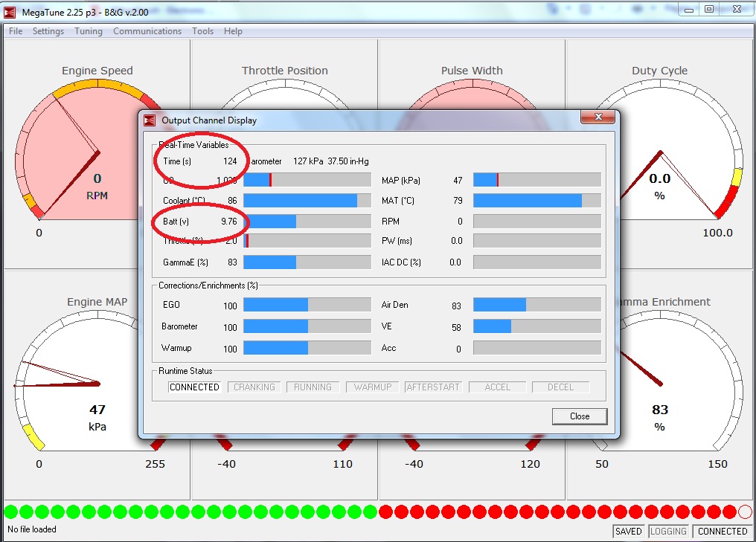Click the MegaTune title bar icon
Image resolution: width=756 pixels, height=542 pixels.
click(x=10, y=10)
